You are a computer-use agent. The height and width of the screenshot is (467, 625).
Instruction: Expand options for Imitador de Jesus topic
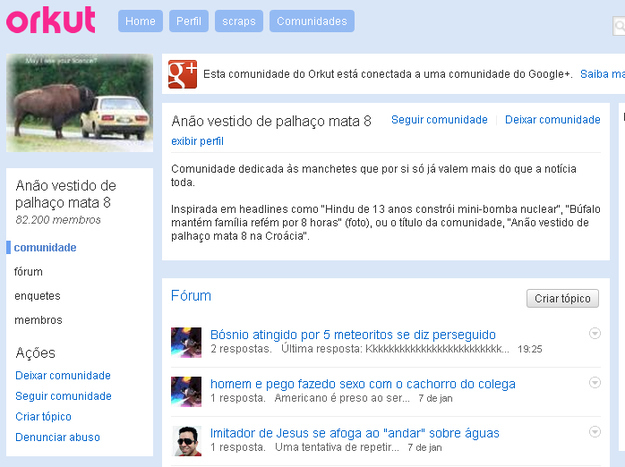coord(594,432)
